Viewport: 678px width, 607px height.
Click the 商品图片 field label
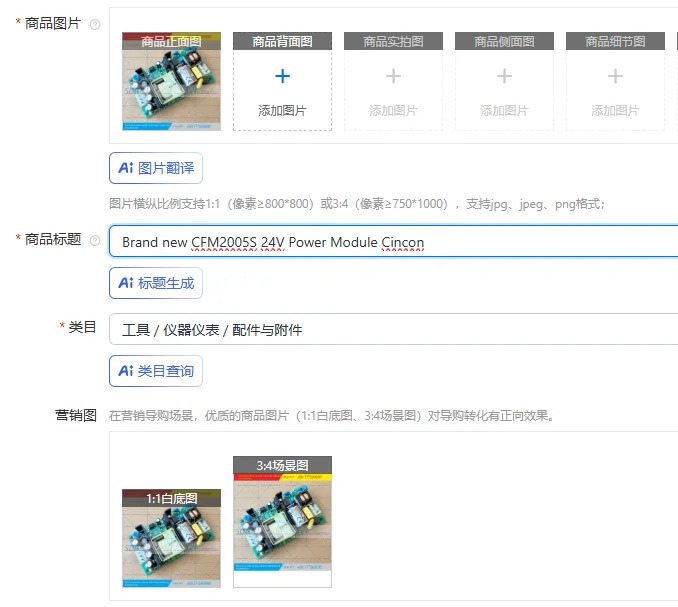tap(53, 23)
